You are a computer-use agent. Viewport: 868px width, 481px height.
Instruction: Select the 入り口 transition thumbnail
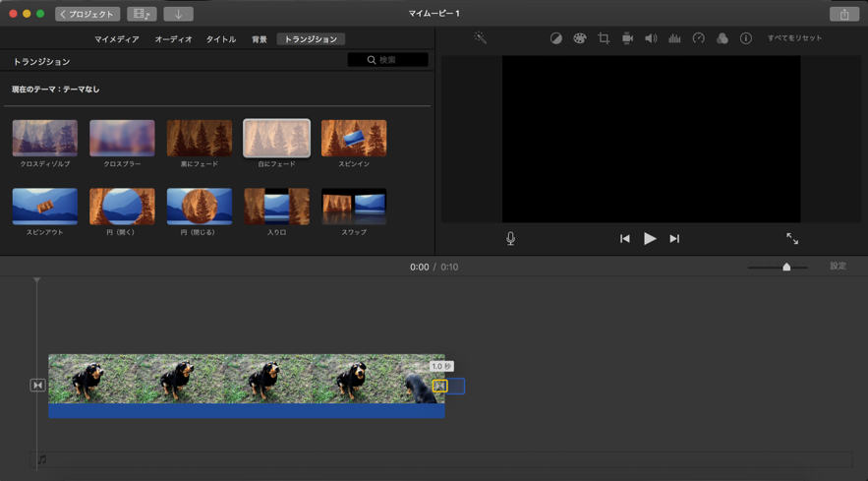pyautogui.click(x=277, y=207)
